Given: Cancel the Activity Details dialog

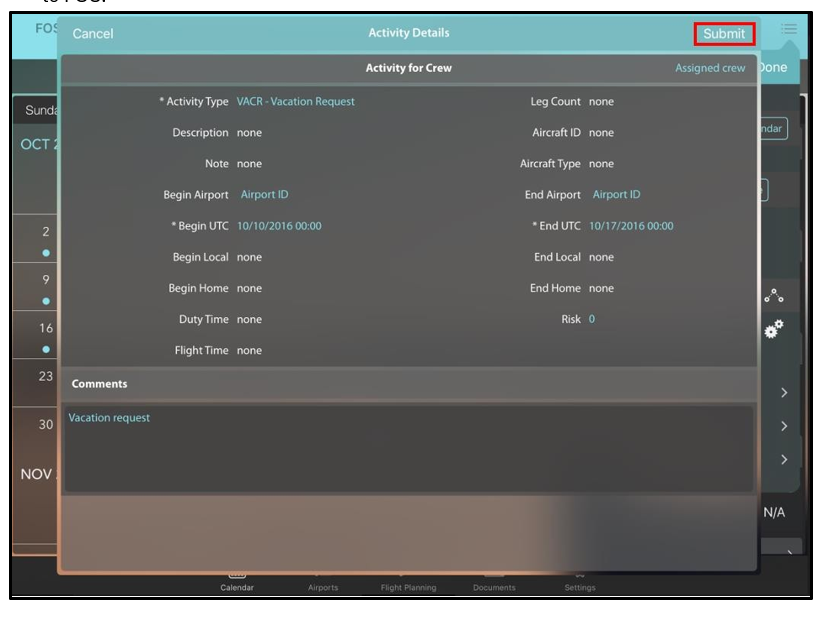Looking at the screenshot, I should pyautogui.click(x=93, y=34).
